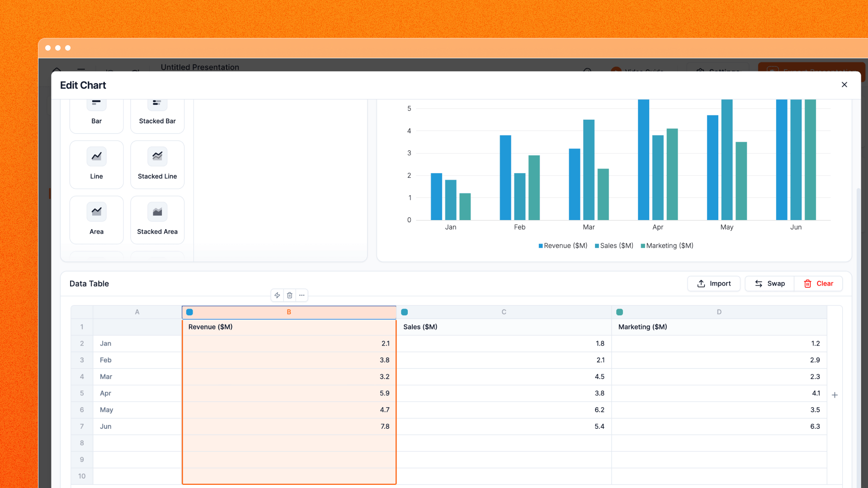Select row number 10 header

pyautogui.click(x=82, y=476)
